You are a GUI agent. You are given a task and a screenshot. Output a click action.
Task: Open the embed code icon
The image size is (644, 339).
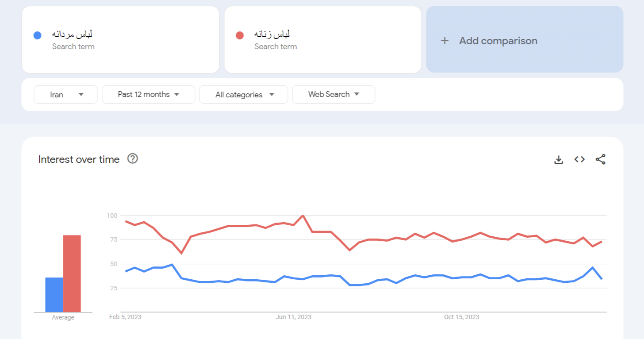tap(579, 159)
